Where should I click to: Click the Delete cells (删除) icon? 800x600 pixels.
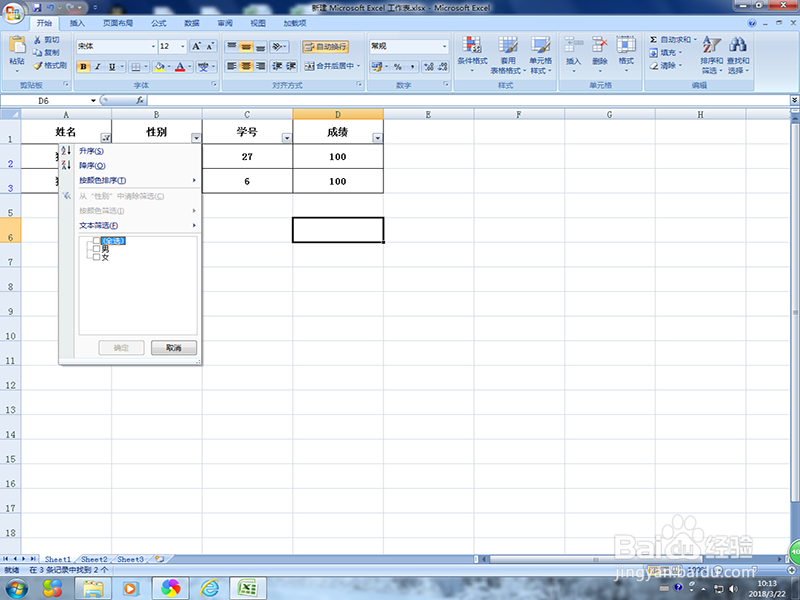pos(599,45)
